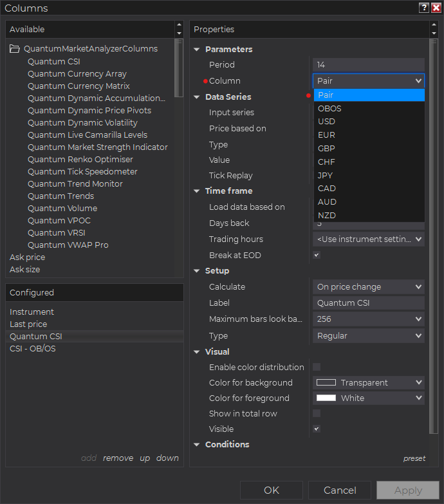Select NZD option in dropdown list

[x=369, y=216]
